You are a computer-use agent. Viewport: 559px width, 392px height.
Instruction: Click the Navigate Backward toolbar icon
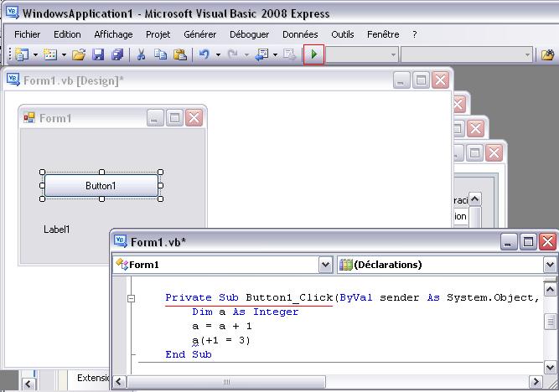[262, 54]
